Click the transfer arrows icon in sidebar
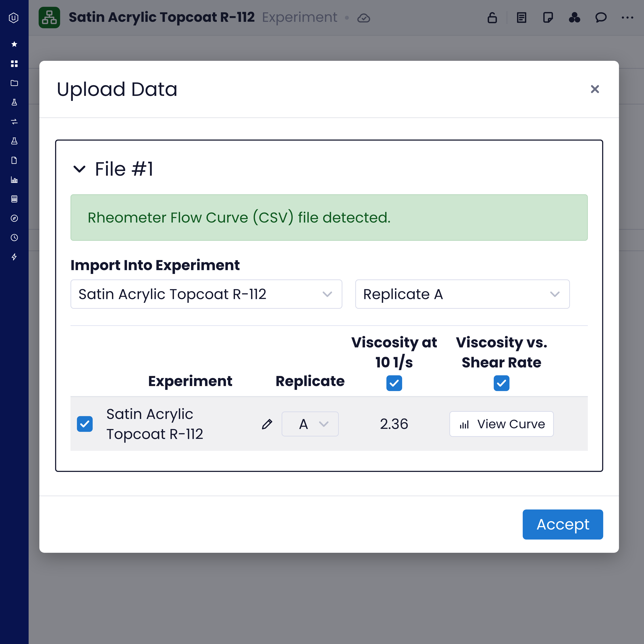Viewport: 644px width, 644px height. [14, 121]
